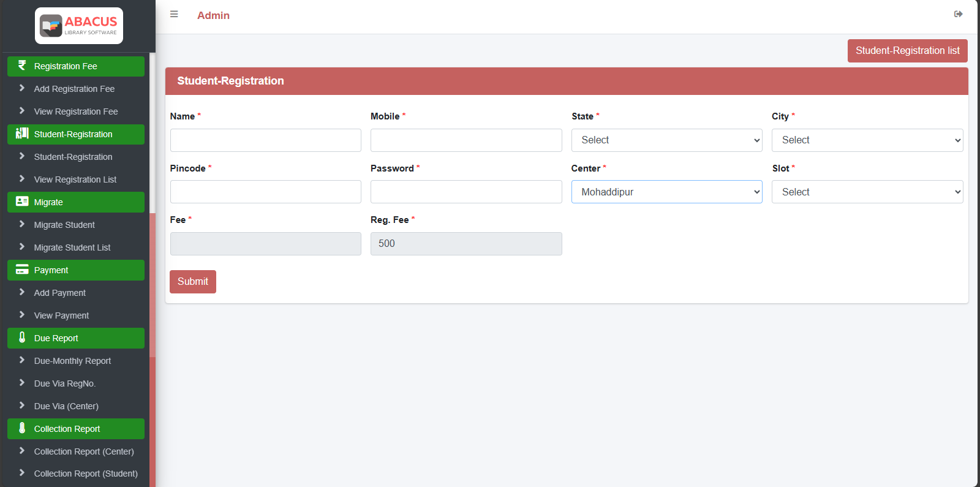Screen dimensions: 980x487
Task: Click the credit card icon beside Payment
Action: [x=22, y=270]
